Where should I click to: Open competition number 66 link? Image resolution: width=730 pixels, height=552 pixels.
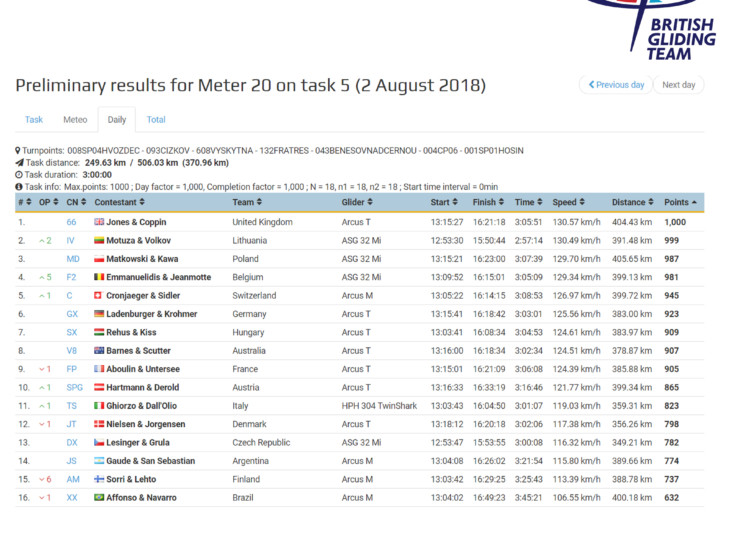point(71,222)
